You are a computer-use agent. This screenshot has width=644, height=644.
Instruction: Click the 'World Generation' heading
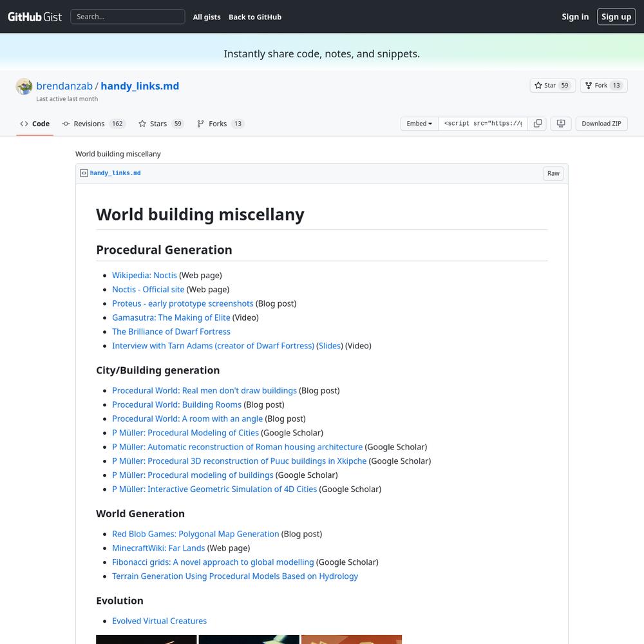point(140,514)
